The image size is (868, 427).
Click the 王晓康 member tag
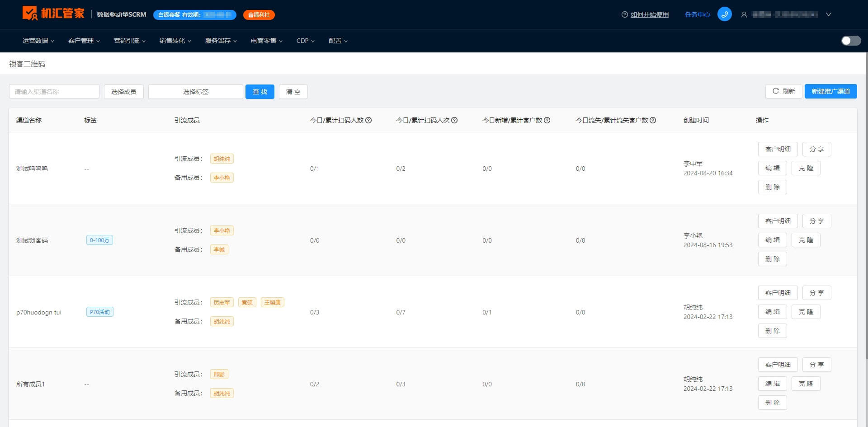click(x=273, y=302)
